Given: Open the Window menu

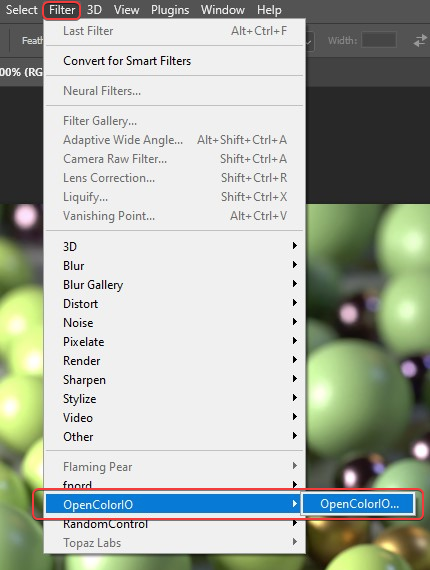Looking at the screenshot, I should pos(222,10).
